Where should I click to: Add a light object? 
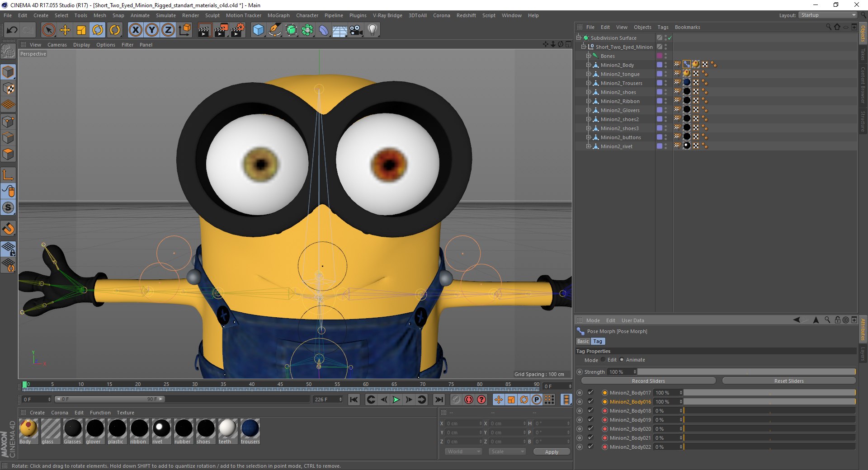[373, 30]
